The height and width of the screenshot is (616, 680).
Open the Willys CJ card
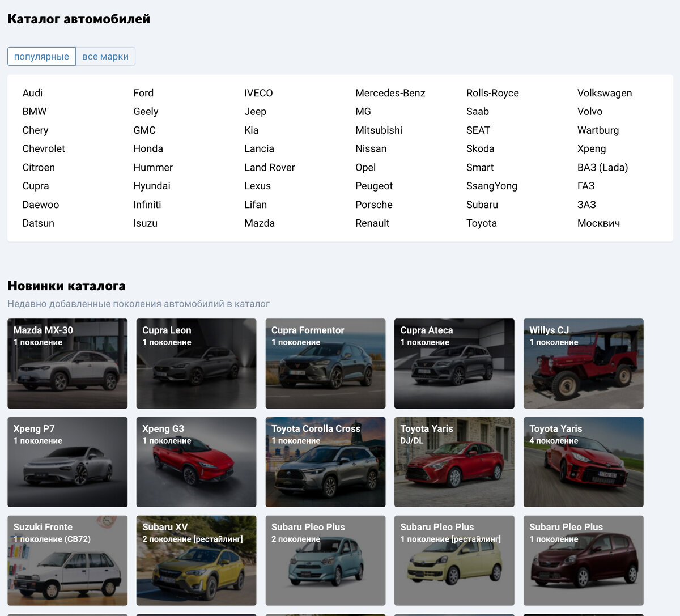coord(584,363)
